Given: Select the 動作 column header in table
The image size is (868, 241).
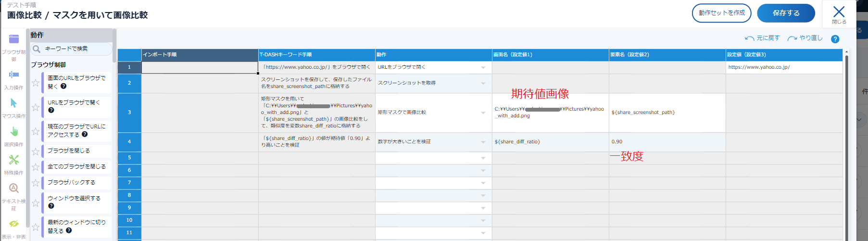Looking at the screenshot, I should 434,55.
